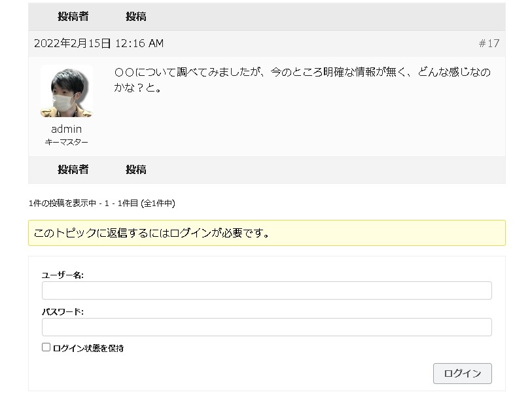Viewport: 530px width, 420px height.
Task: Click the admin user avatar image
Action: (x=66, y=92)
